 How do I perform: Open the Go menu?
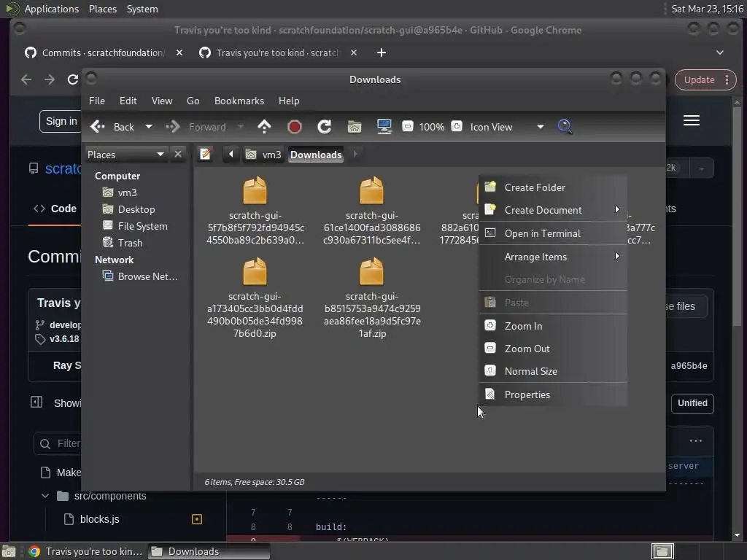point(193,101)
